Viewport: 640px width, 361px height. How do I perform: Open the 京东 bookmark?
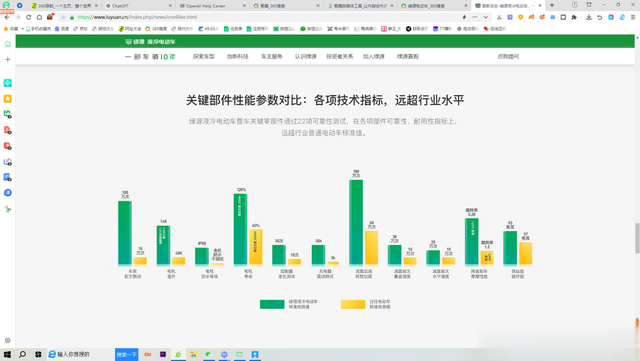pos(80,29)
